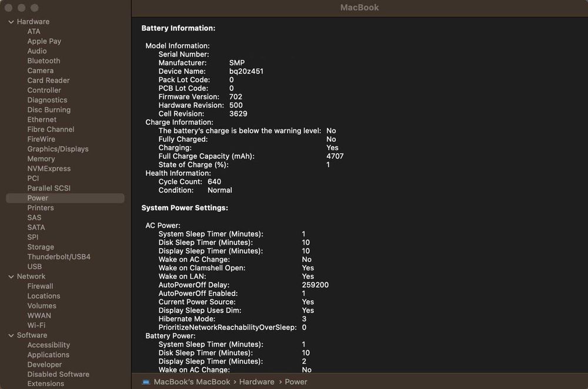Select Locations under Network
Viewport: 588px width, 389px height.
[44, 296]
